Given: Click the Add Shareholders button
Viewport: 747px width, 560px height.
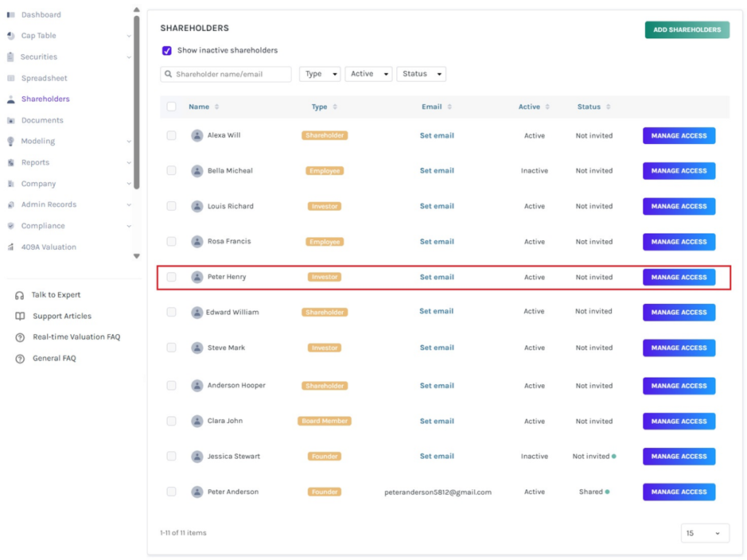Looking at the screenshot, I should pyautogui.click(x=687, y=29).
